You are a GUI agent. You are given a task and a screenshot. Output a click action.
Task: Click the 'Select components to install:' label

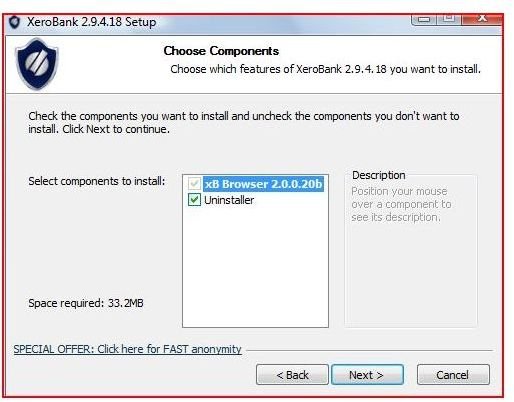coord(97,181)
